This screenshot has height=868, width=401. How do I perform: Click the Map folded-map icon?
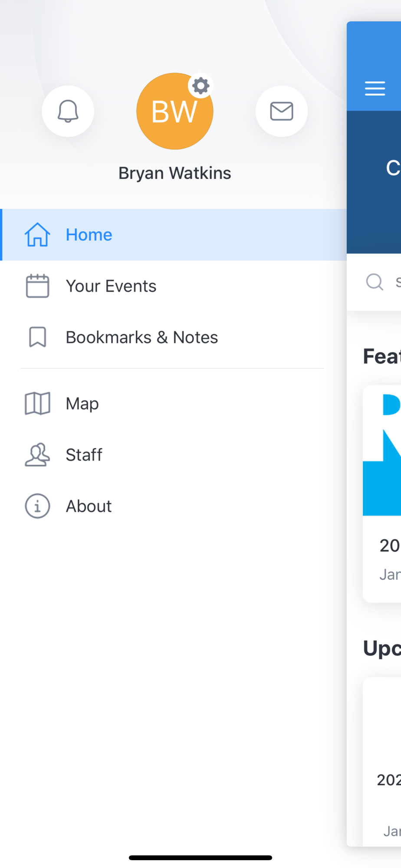[x=37, y=404]
